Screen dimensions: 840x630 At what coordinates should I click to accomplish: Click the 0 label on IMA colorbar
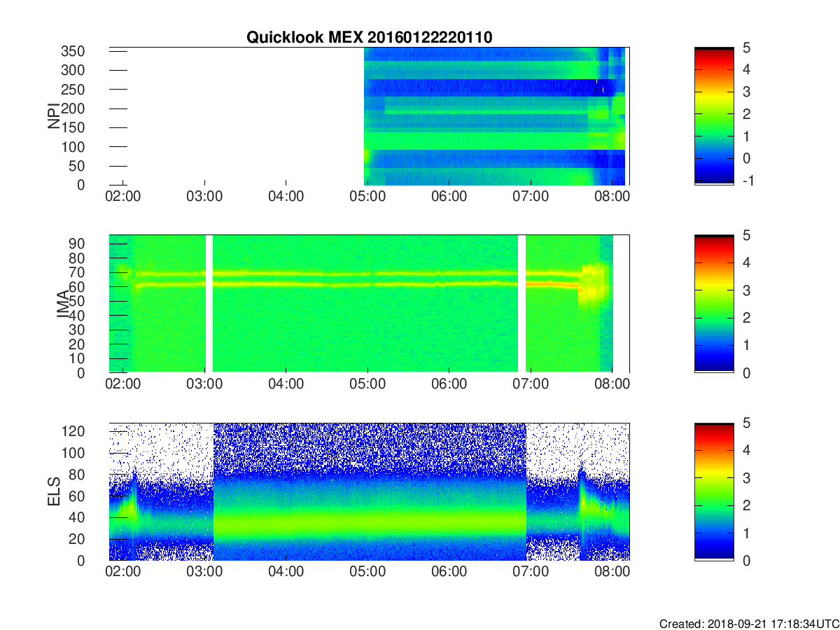(746, 372)
